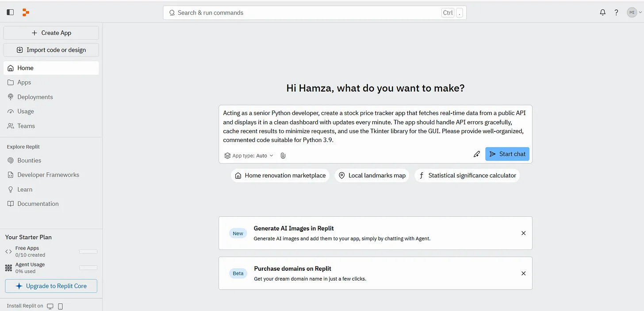
Task: Open the Usage page
Action: 26,111
